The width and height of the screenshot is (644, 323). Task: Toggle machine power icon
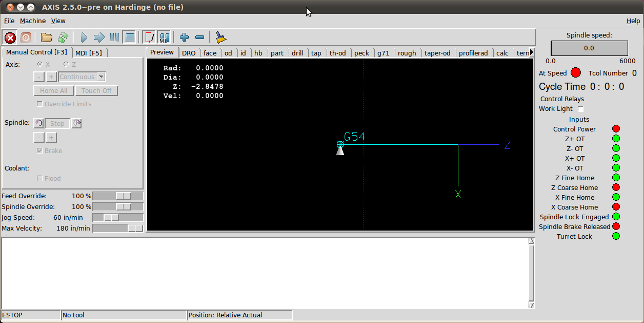pyautogui.click(x=26, y=37)
